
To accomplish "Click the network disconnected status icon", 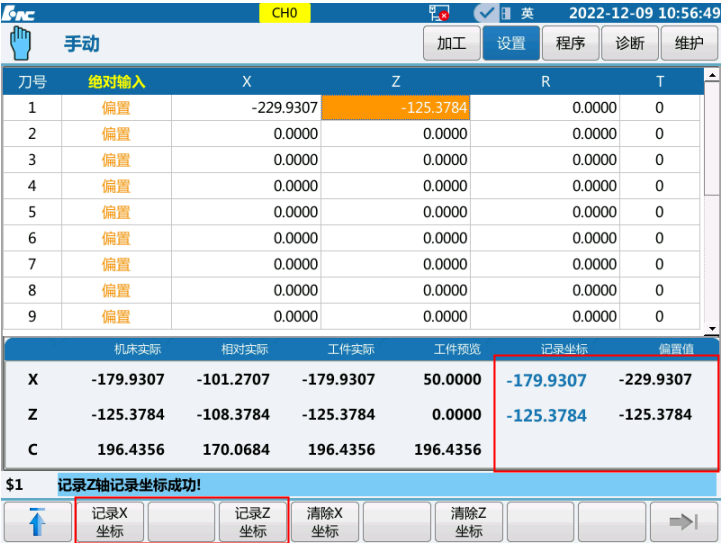I will tap(439, 13).
